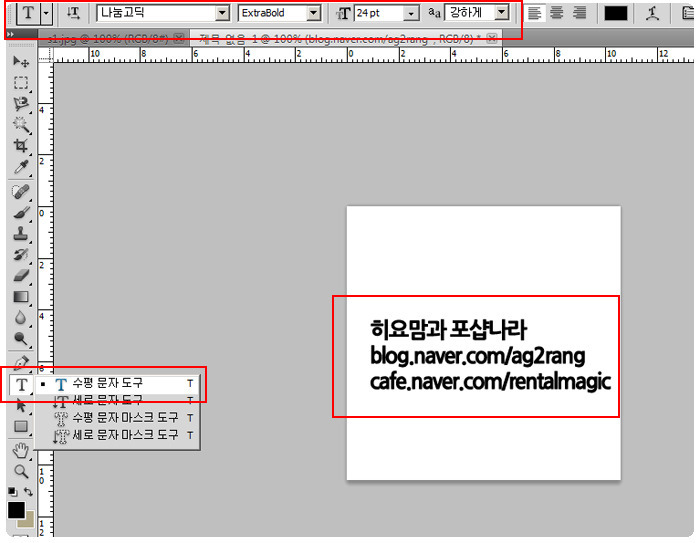Image resolution: width=700 pixels, height=543 pixels.
Task: Close the s1.jpg document tab
Action: (179, 39)
